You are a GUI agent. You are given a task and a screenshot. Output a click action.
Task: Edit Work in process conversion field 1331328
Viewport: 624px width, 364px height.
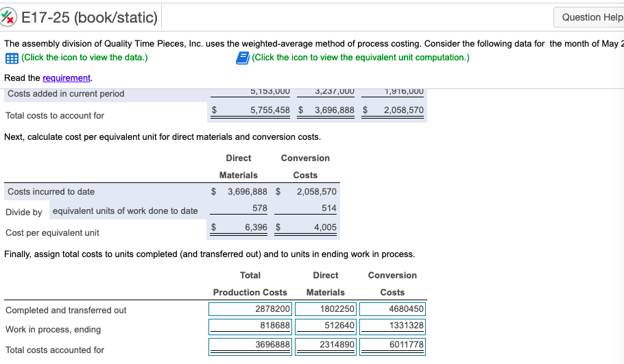[392, 326]
